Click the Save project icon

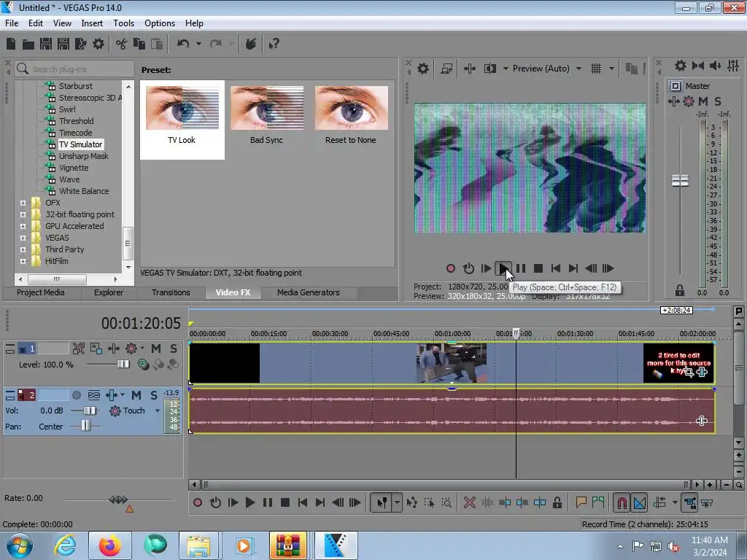[x=46, y=44]
